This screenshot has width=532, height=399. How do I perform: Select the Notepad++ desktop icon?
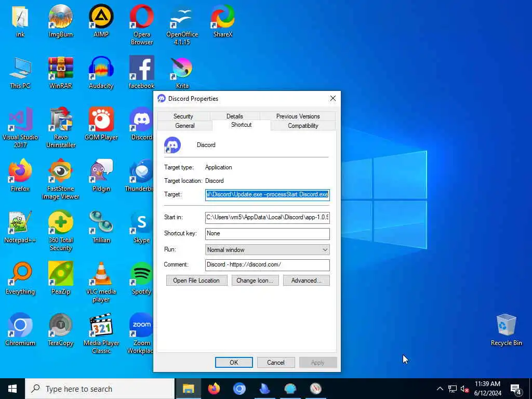(20, 227)
